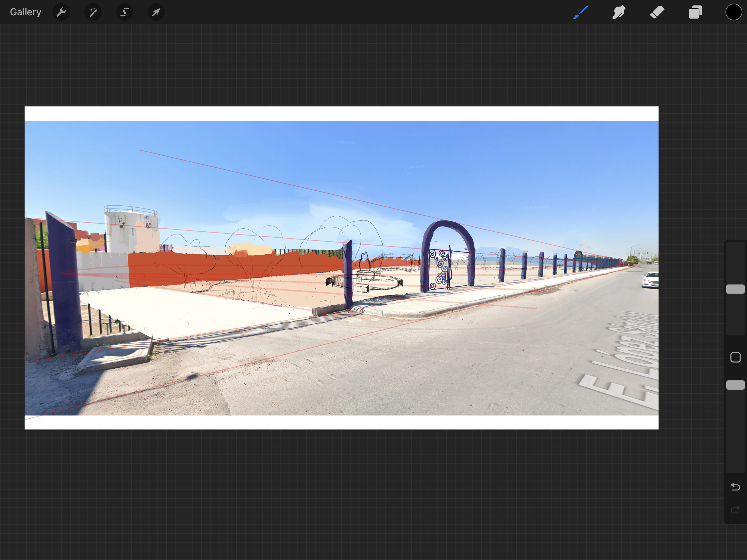This screenshot has height=560, width=747.
Task: Return to the Gallery
Action: [x=26, y=12]
